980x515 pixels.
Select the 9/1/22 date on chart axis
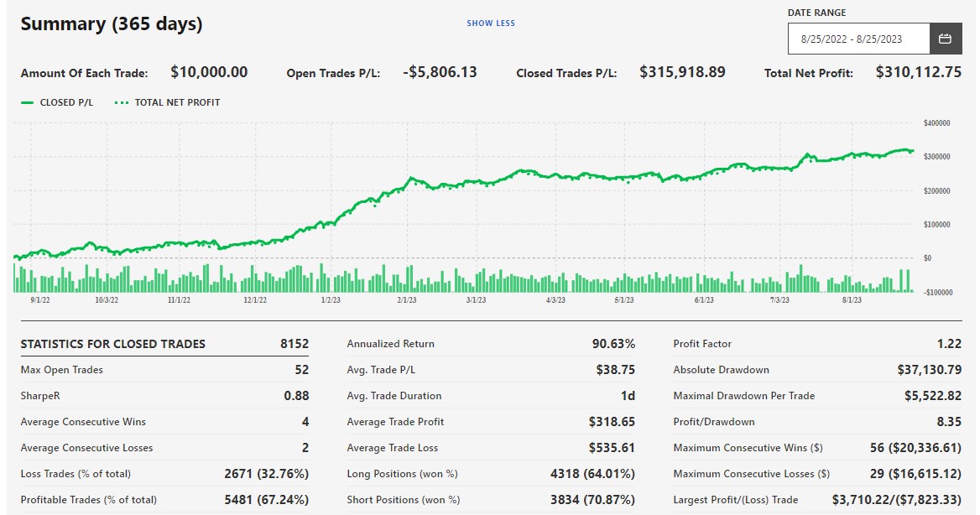40,299
